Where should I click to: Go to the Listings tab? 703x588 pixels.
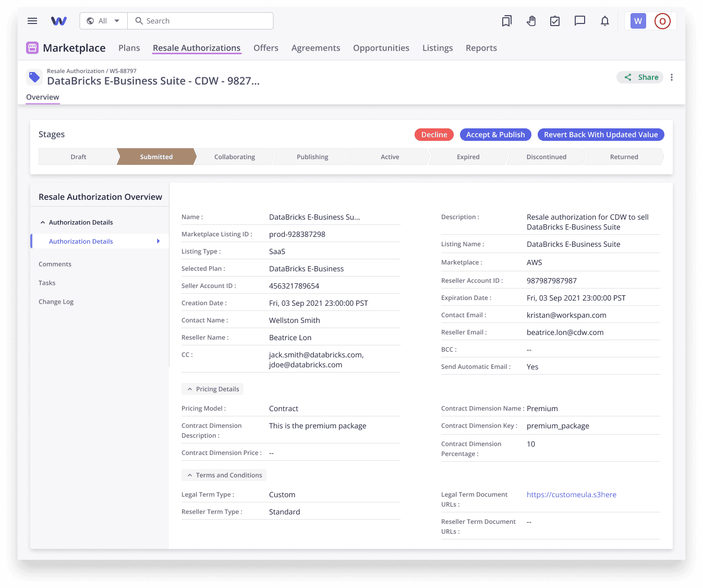[x=438, y=48]
